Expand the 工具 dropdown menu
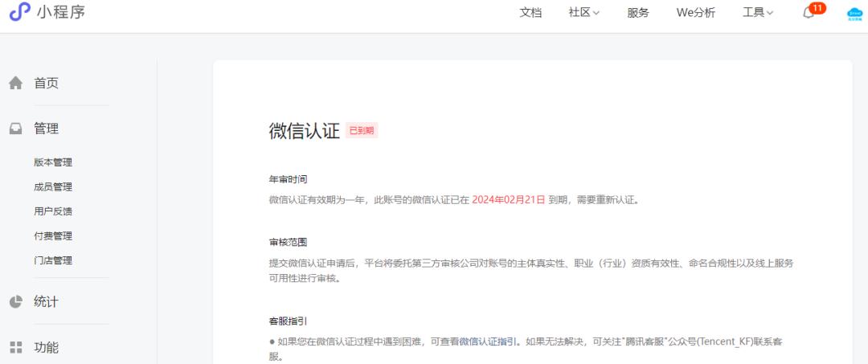This screenshot has height=364, width=868. pyautogui.click(x=758, y=13)
